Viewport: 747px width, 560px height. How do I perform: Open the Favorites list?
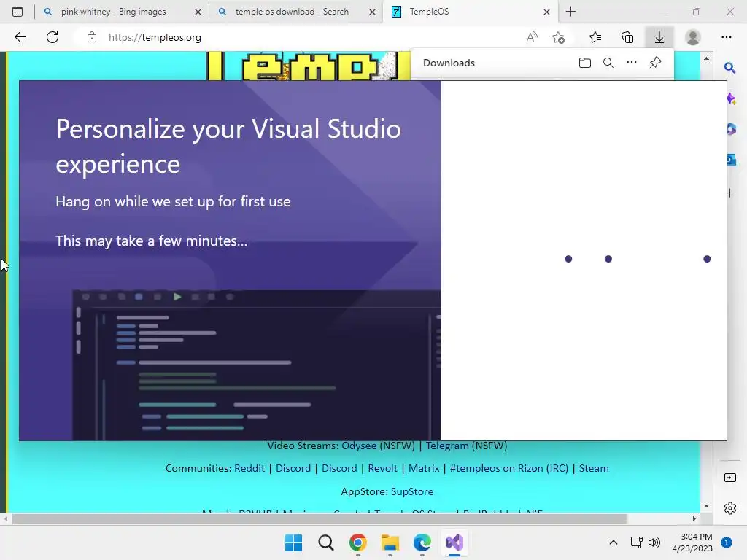(595, 37)
